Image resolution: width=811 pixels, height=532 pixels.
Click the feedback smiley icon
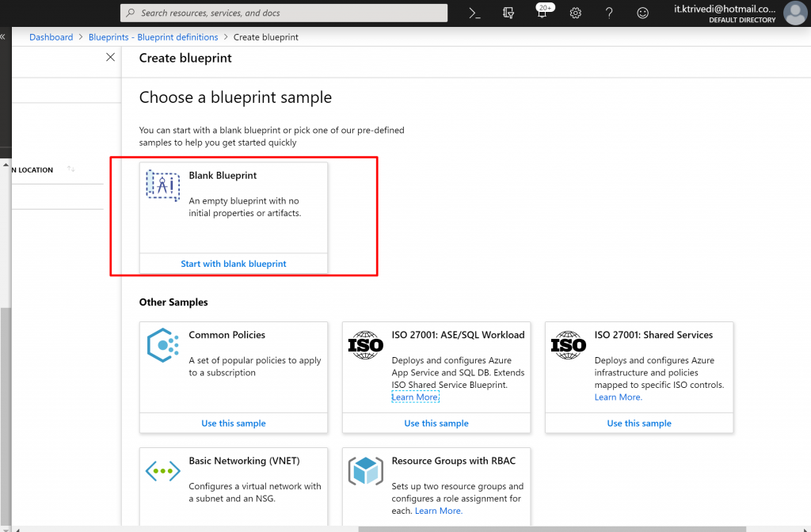(x=642, y=13)
